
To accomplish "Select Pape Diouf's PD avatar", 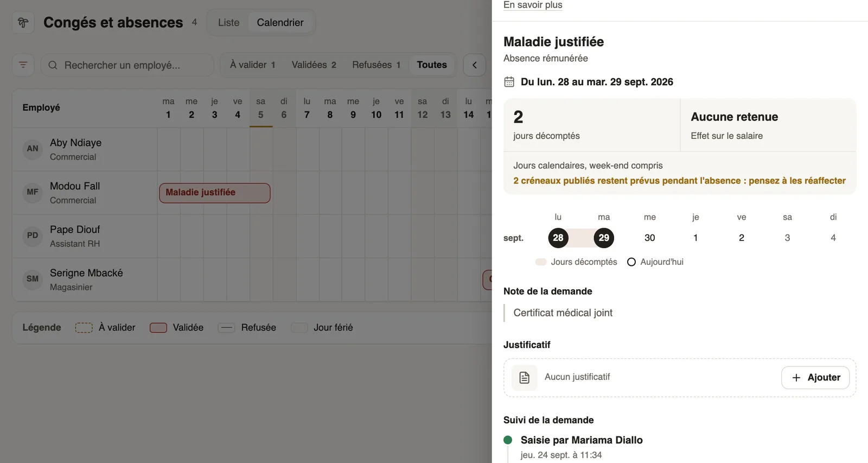I will tap(33, 236).
